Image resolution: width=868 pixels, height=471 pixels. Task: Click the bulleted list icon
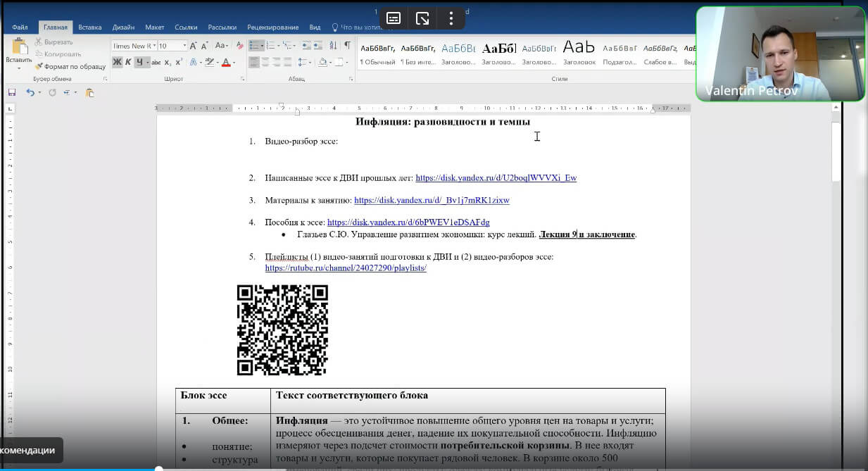pyautogui.click(x=254, y=45)
